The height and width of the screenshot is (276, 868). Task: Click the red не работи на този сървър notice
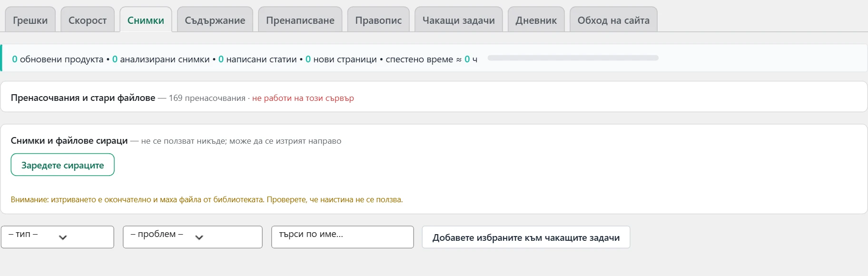[303, 98]
